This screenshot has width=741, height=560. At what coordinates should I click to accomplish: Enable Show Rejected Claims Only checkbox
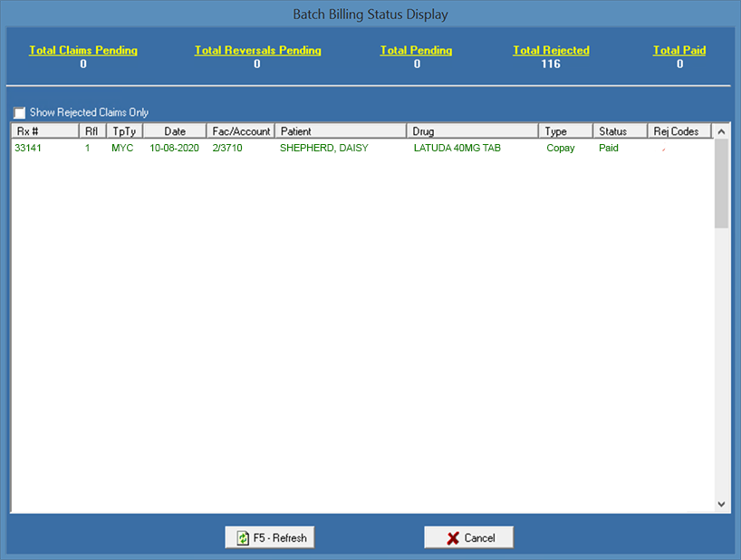coord(20,112)
